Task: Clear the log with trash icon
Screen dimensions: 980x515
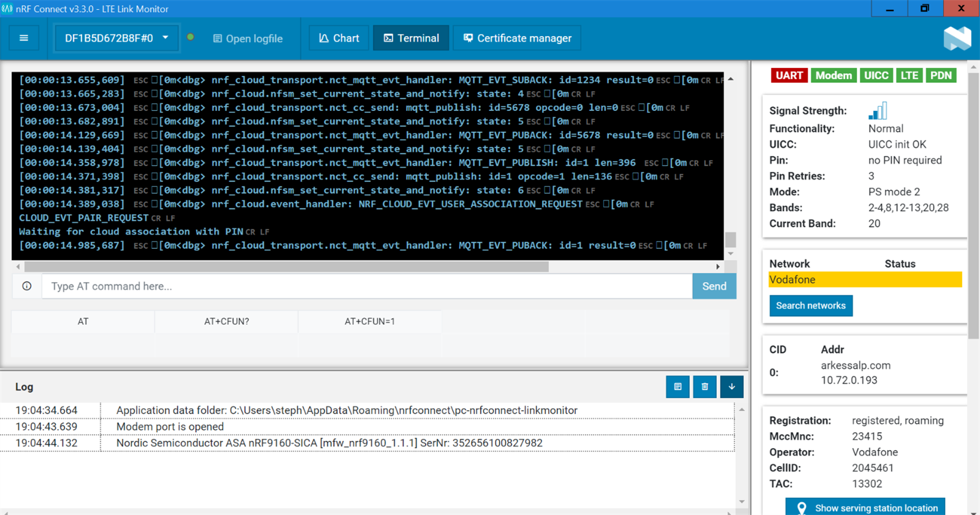Action: tap(705, 387)
